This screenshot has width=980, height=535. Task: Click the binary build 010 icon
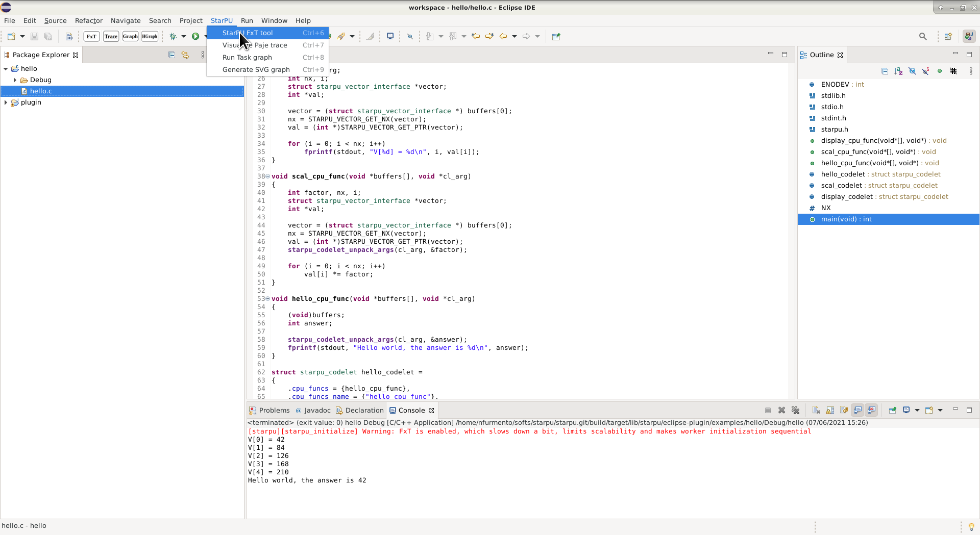coord(69,36)
